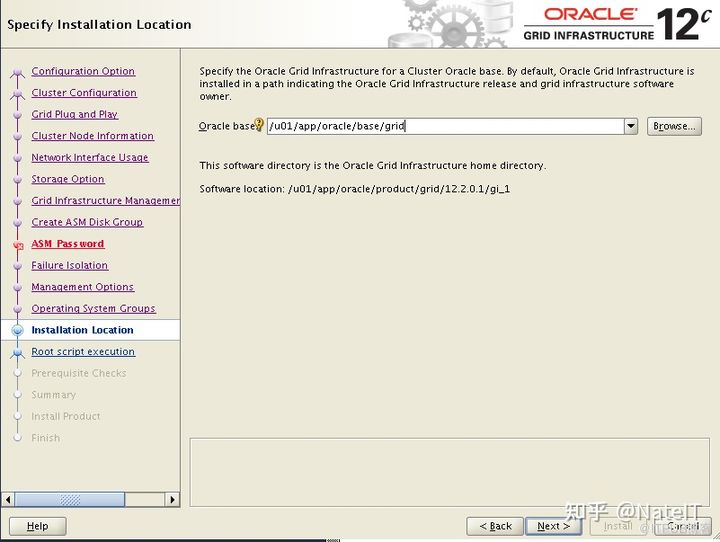Jump to Network Interface Usage step
This screenshot has width=720, height=542.
click(x=90, y=158)
